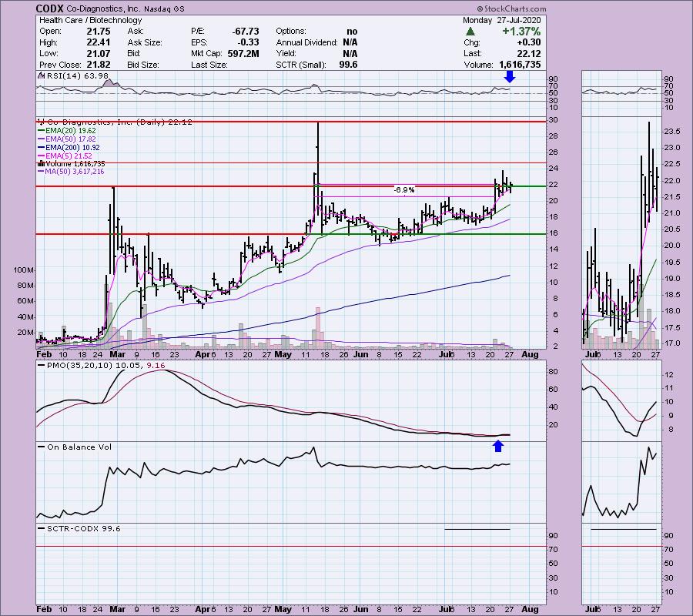This screenshot has height=616, width=693.
Task: Click the 'Volume:' label in the header table
Action: pyautogui.click(x=478, y=65)
